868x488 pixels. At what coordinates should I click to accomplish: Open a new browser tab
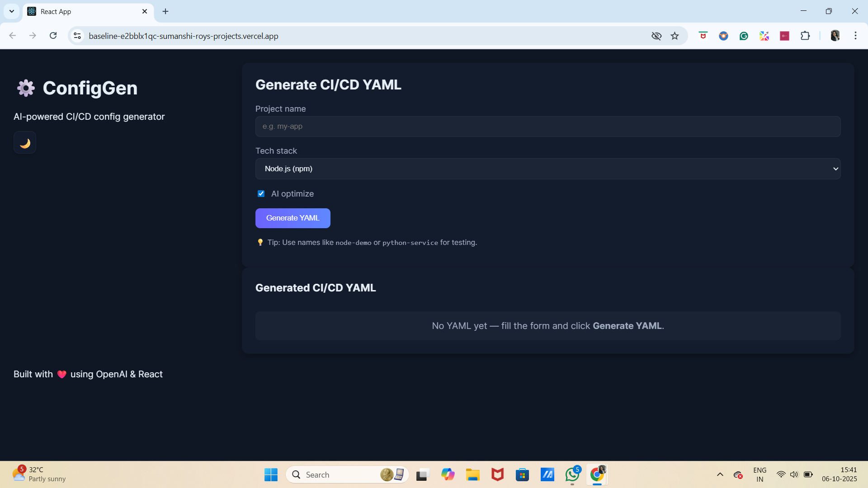pos(165,12)
